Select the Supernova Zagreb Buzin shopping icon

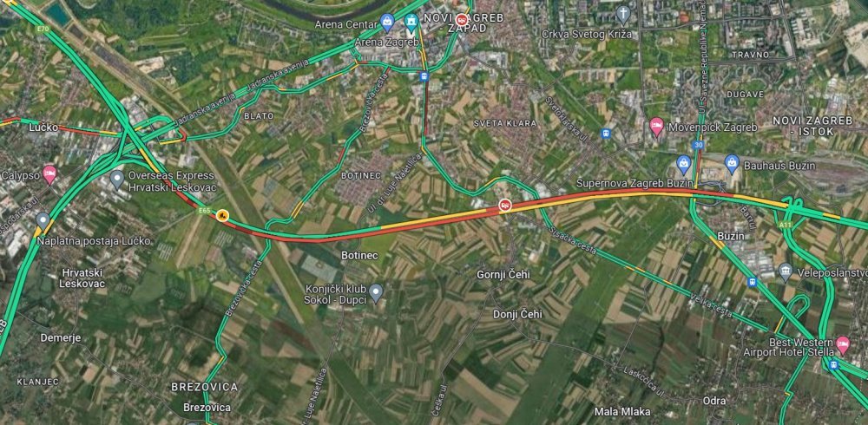[x=684, y=164]
